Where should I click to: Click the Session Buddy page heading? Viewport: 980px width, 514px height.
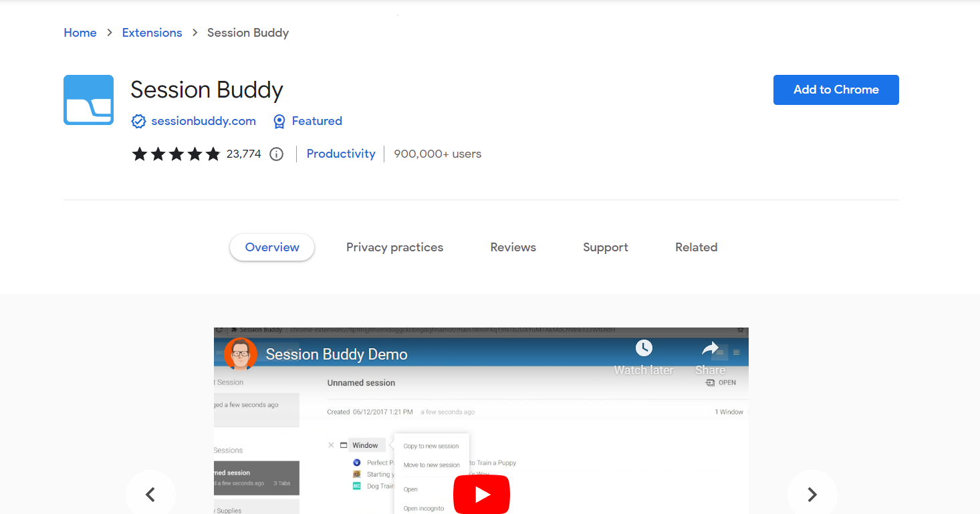207,90
